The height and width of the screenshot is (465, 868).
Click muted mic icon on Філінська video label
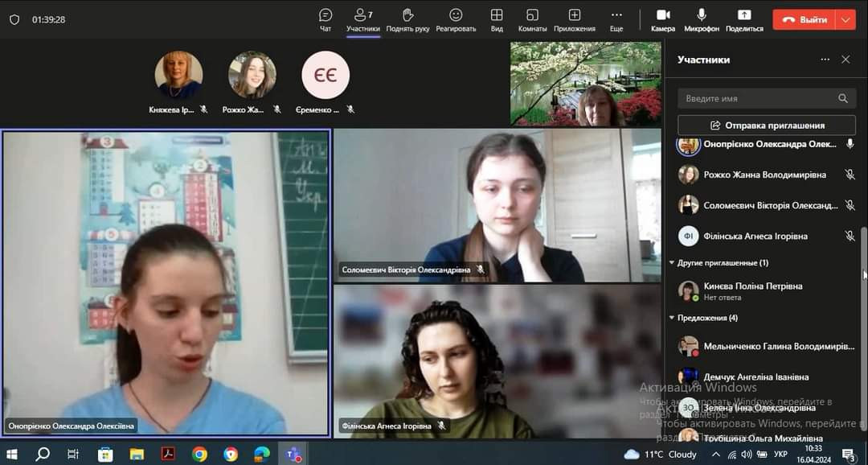coord(441,426)
